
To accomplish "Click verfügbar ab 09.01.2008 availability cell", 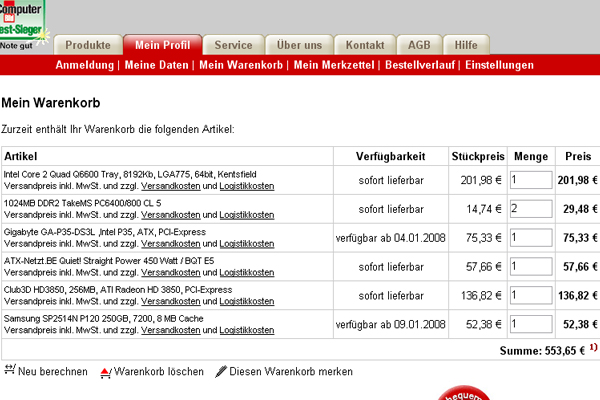I will (x=391, y=325).
